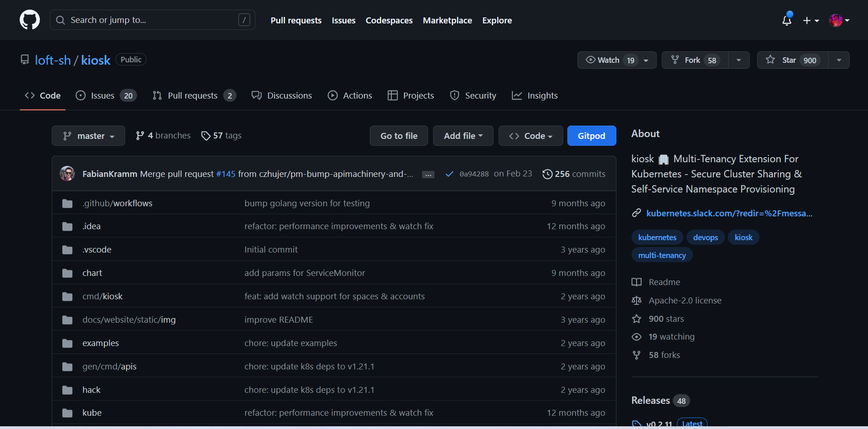This screenshot has width=868, height=429.
Task: Launch the Gitpod button
Action: pyautogui.click(x=592, y=136)
